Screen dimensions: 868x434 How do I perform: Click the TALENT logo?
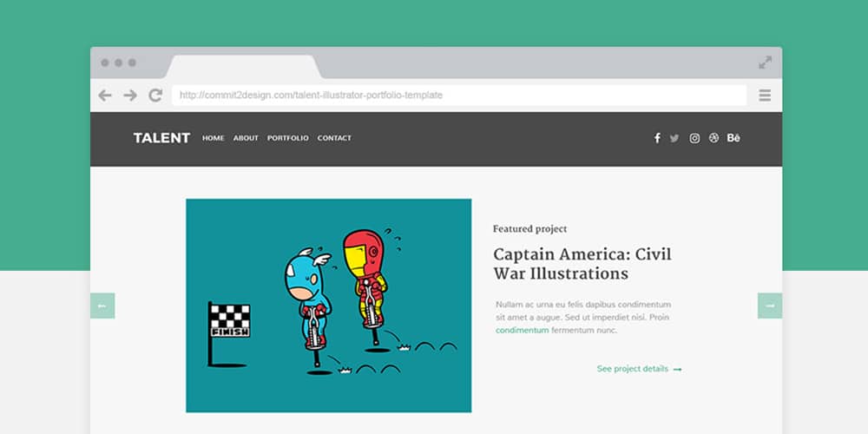[161, 138]
